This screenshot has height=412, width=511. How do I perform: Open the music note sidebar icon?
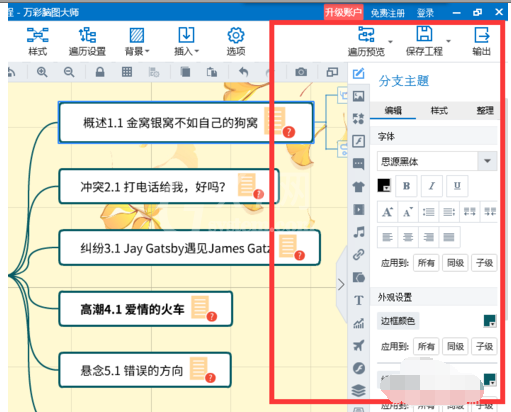click(x=359, y=232)
